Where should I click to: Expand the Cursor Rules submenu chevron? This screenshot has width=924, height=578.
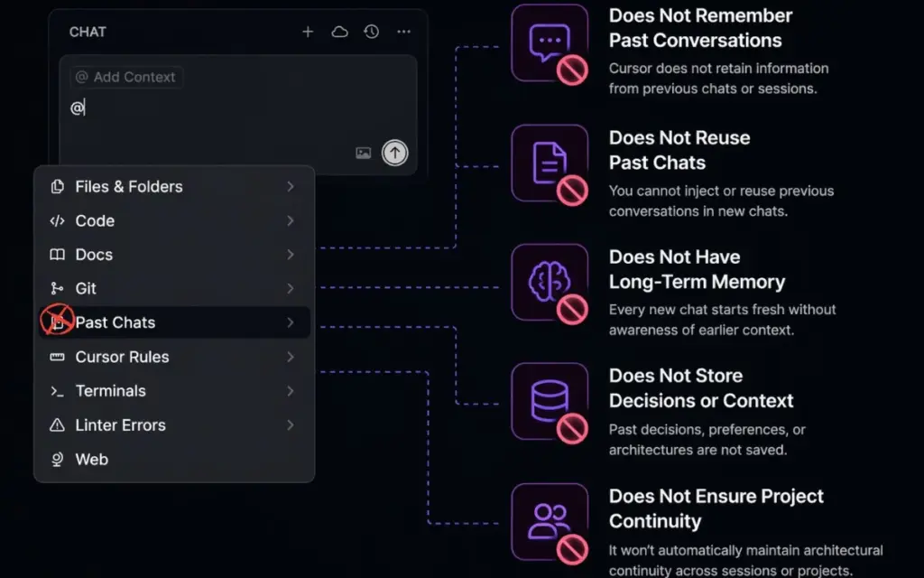click(x=291, y=357)
